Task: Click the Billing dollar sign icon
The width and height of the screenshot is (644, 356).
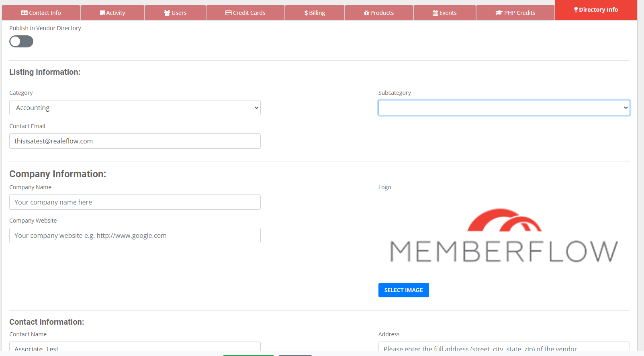Action: pyautogui.click(x=306, y=13)
